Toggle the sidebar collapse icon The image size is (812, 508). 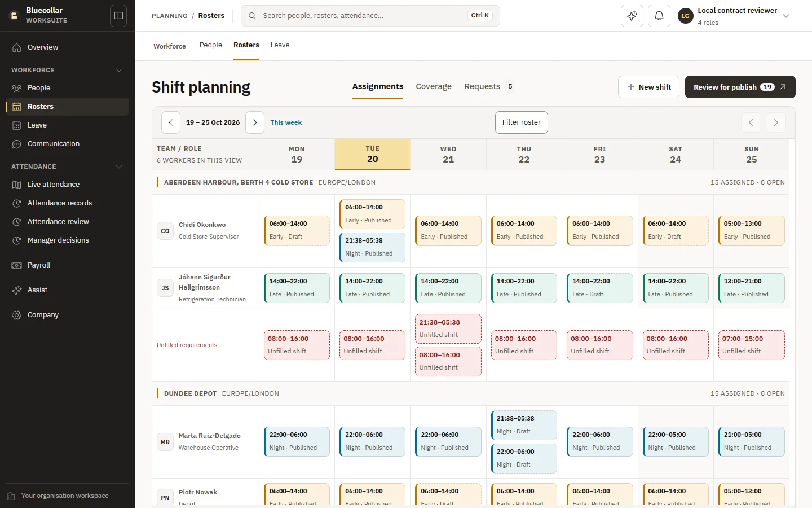point(118,16)
